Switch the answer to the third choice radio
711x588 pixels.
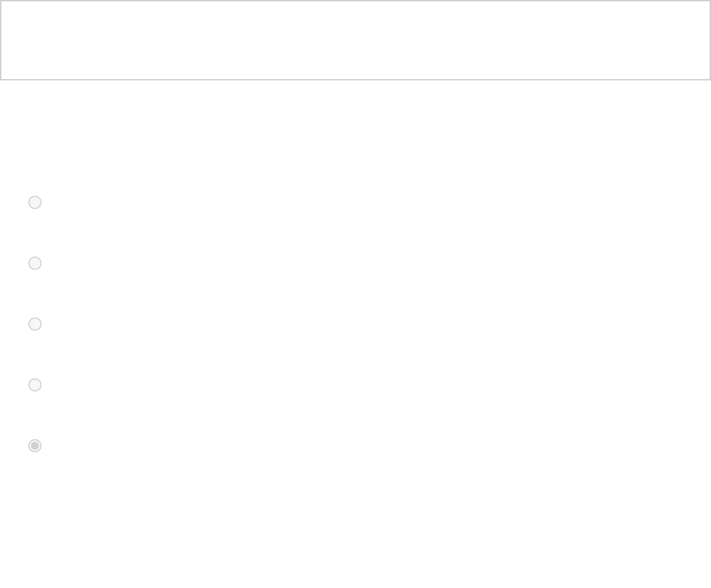(x=35, y=324)
